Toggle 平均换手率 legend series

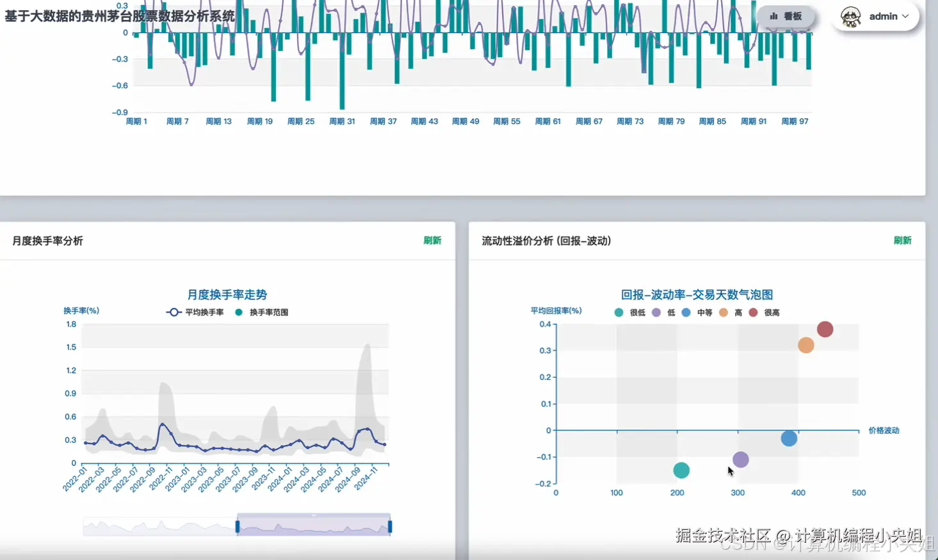[x=195, y=312]
